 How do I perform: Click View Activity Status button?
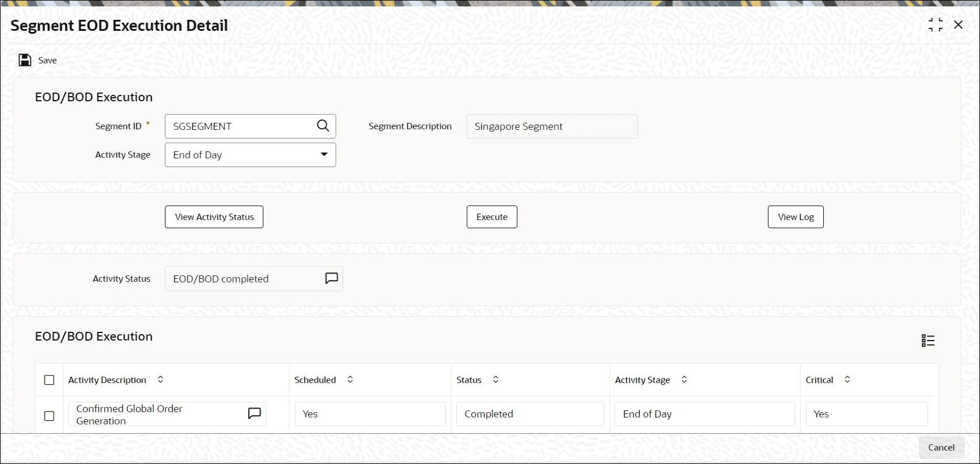point(214,217)
